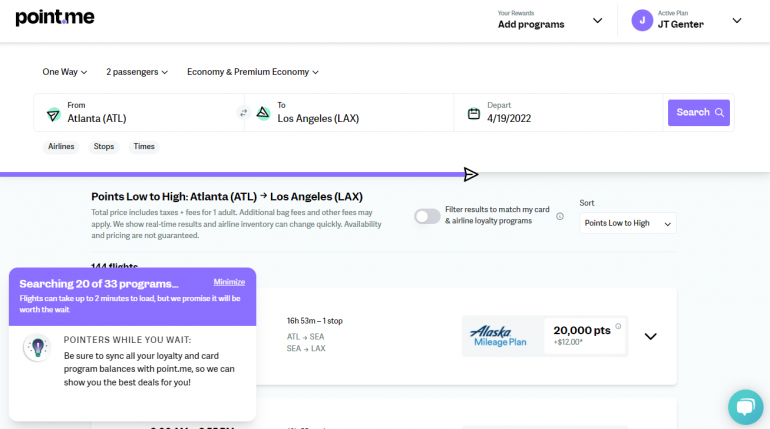Screen dimensions: 770x429
Task: Click info icon next to 20,000 pts
Action: click(619, 326)
